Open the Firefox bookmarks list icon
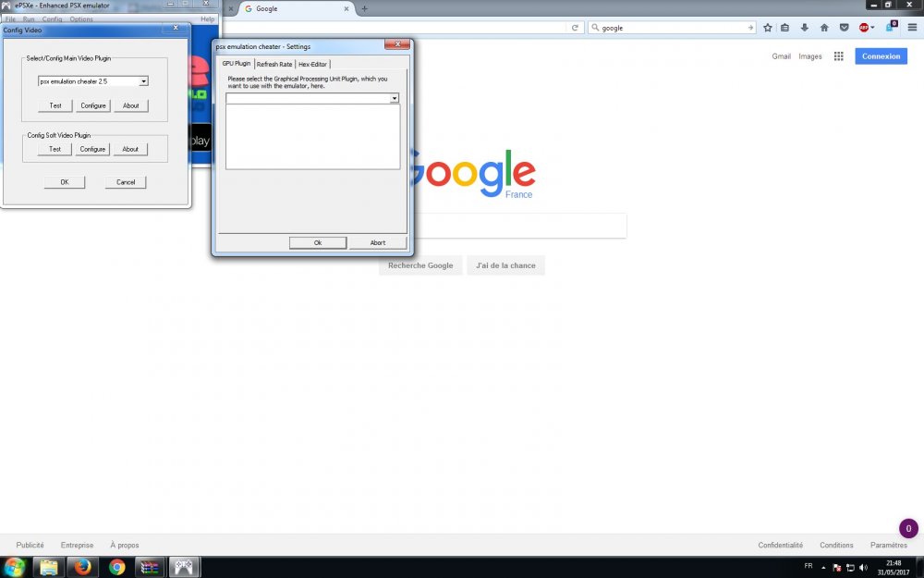This screenshot has width=924, height=578. 784,28
